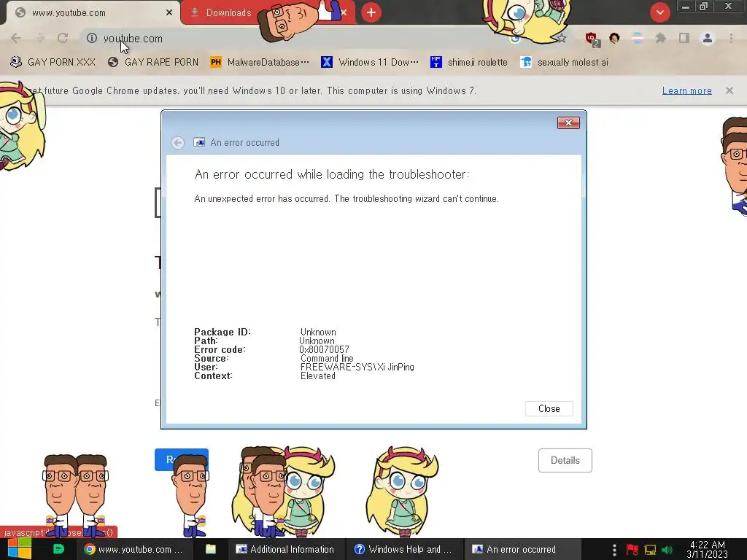Open the network tray icon
Viewport: 747px width, 560px height.
650,550
